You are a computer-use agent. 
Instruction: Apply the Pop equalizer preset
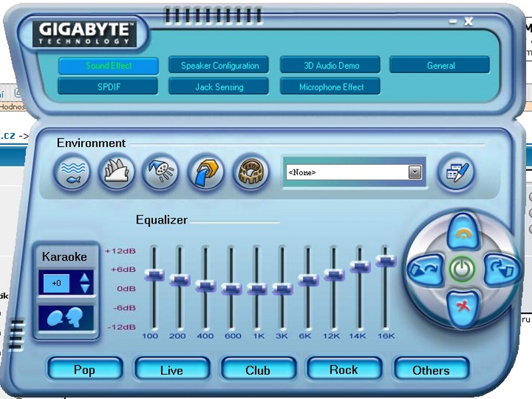pos(85,369)
